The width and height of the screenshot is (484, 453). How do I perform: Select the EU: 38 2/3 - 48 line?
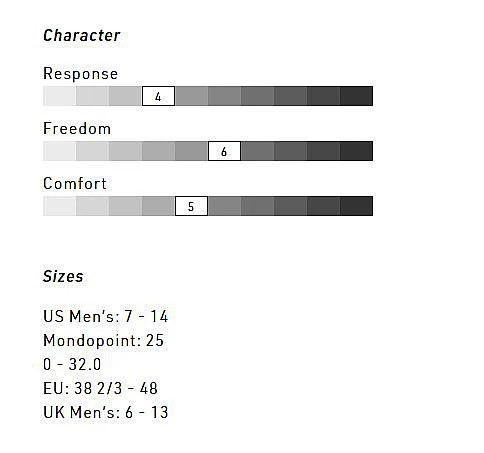coord(100,388)
